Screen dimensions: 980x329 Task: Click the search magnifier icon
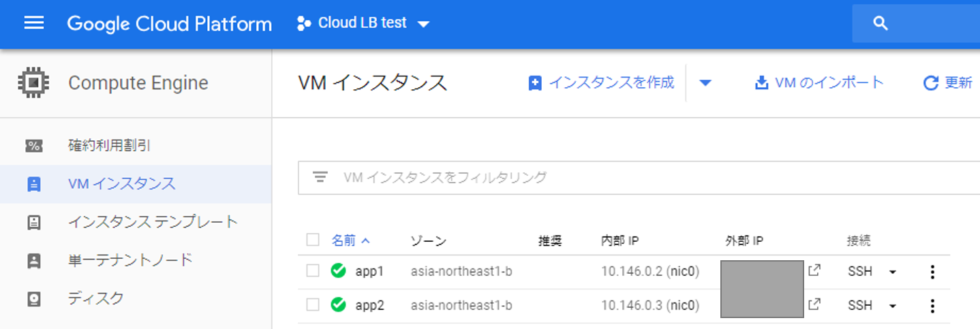[x=881, y=24]
